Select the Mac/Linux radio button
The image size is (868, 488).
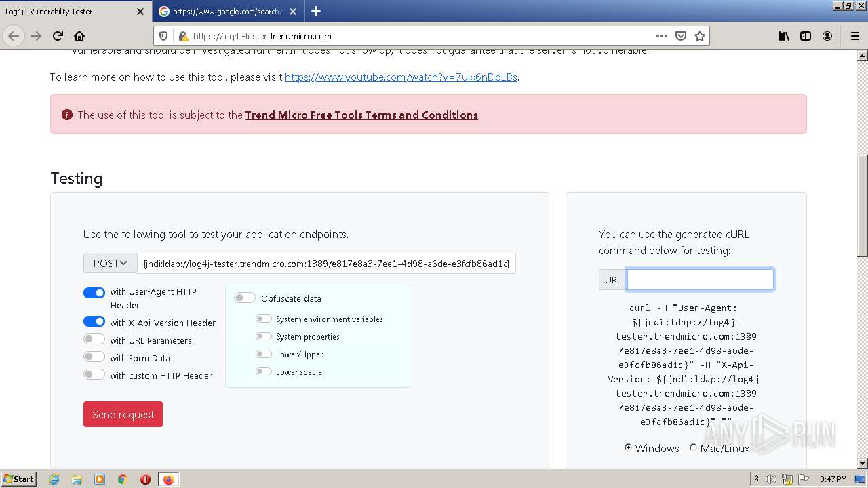[693, 447]
